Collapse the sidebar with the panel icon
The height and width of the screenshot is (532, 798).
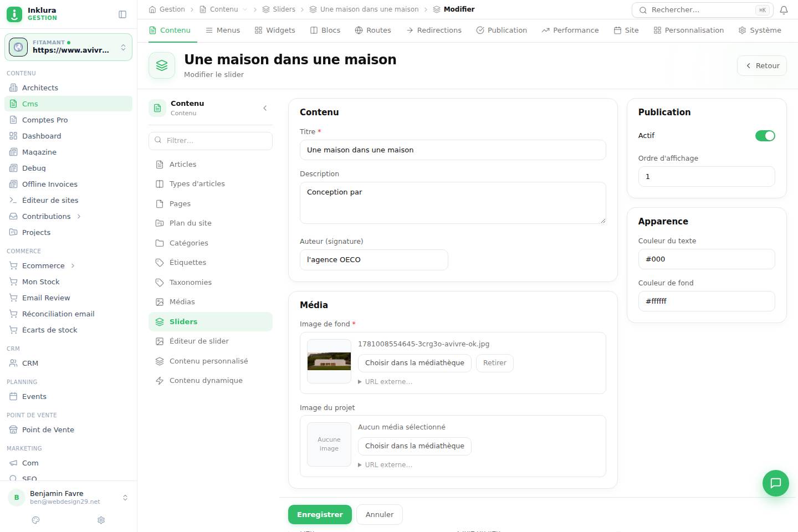[122, 14]
